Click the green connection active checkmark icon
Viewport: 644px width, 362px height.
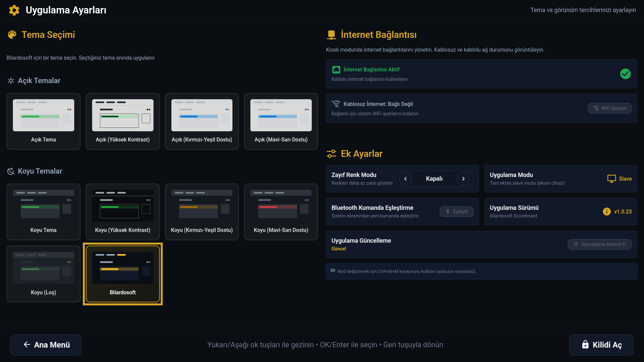(625, 74)
